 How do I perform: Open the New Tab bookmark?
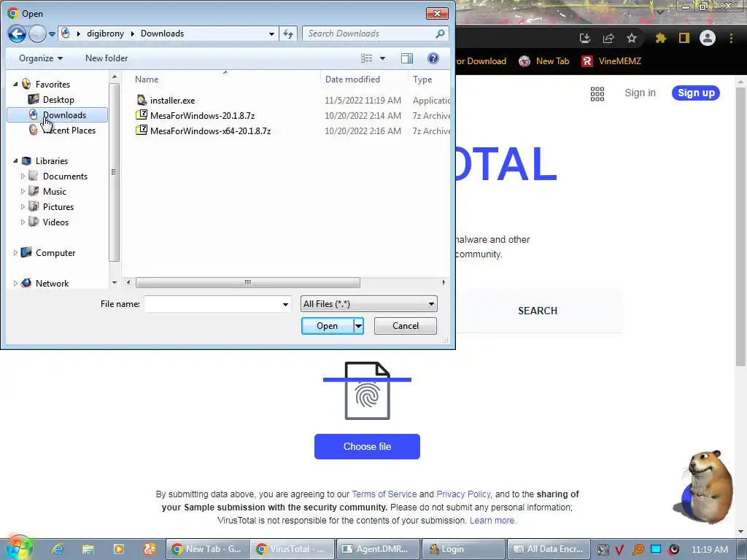click(543, 61)
